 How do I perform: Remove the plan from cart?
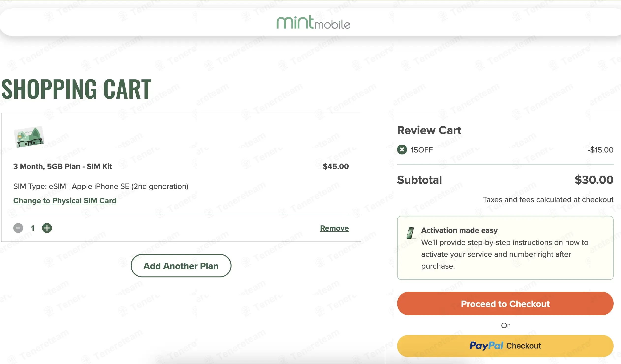[x=334, y=228]
